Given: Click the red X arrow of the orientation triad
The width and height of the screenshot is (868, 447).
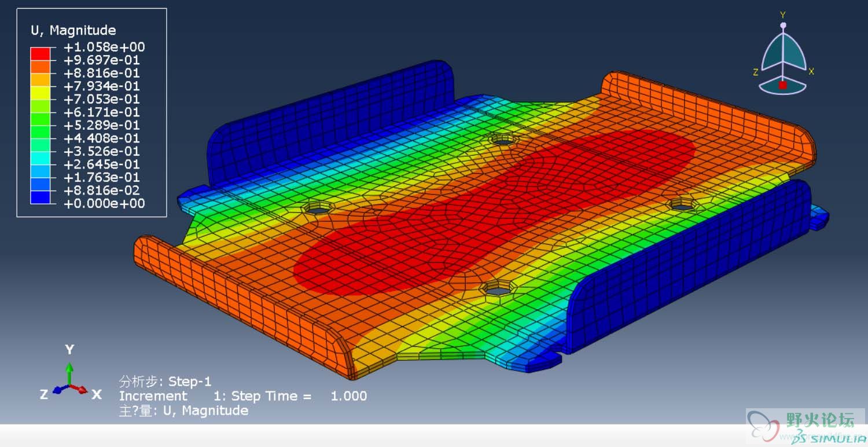Looking at the screenshot, I should (79, 389).
